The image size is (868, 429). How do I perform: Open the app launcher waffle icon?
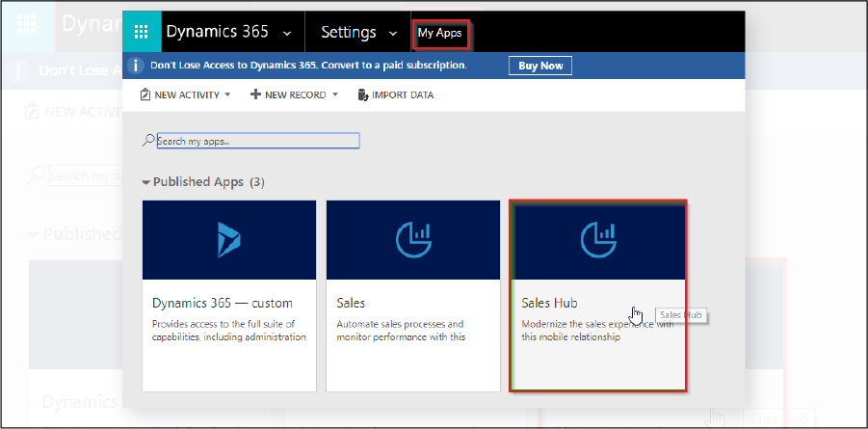click(142, 32)
